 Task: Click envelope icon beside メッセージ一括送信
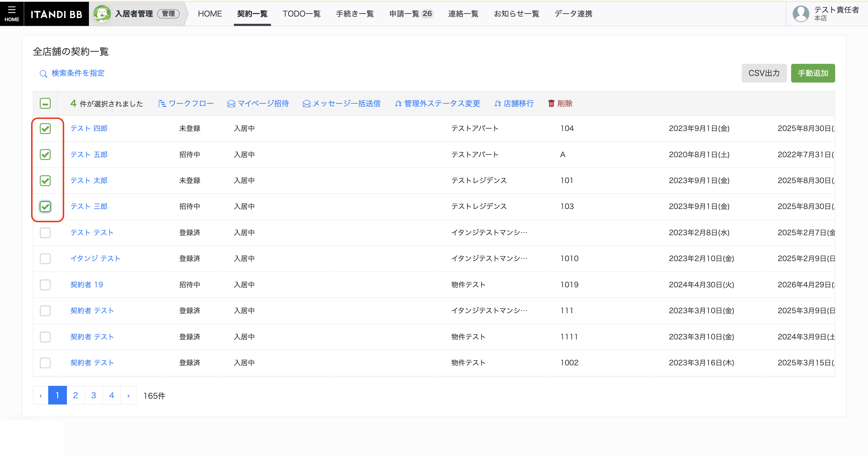pyautogui.click(x=306, y=104)
